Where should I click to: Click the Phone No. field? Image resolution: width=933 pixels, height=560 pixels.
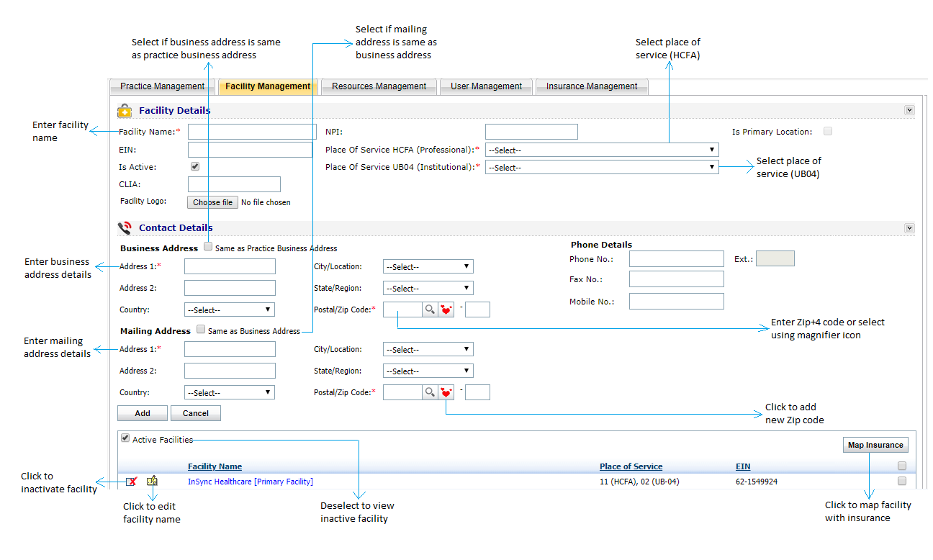tap(677, 258)
